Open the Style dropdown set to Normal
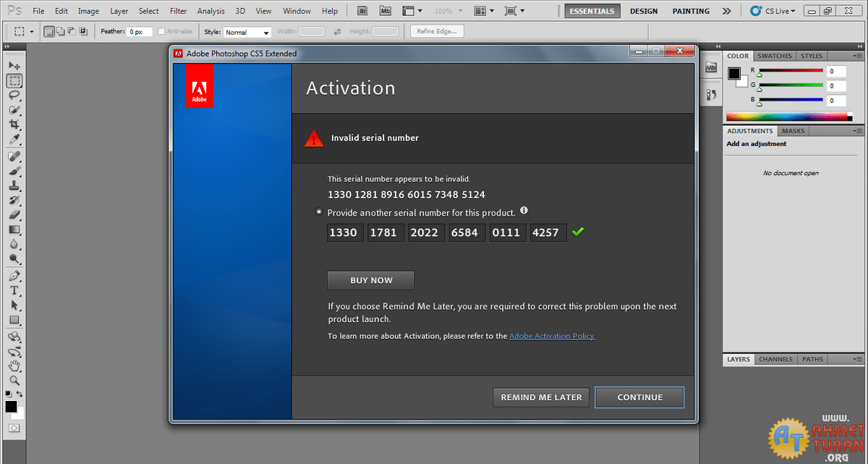The width and height of the screenshot is (868, 464). pos(247,33)
